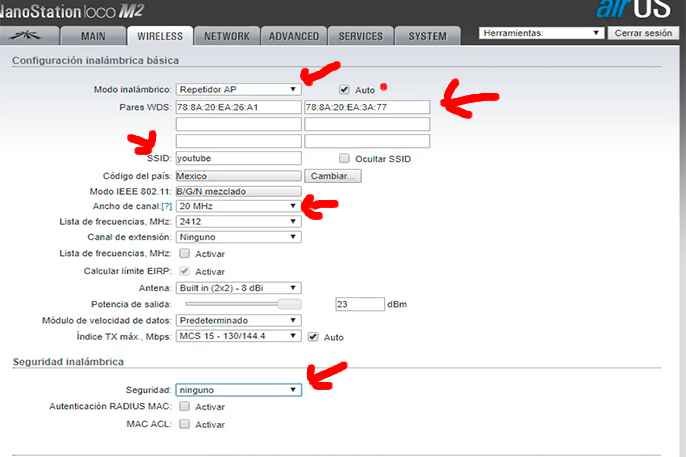Open Modo inalámbrico dropdown (Repetidor AP)
The height and width of the screenshot is (457, 686).
pos(238,89)
